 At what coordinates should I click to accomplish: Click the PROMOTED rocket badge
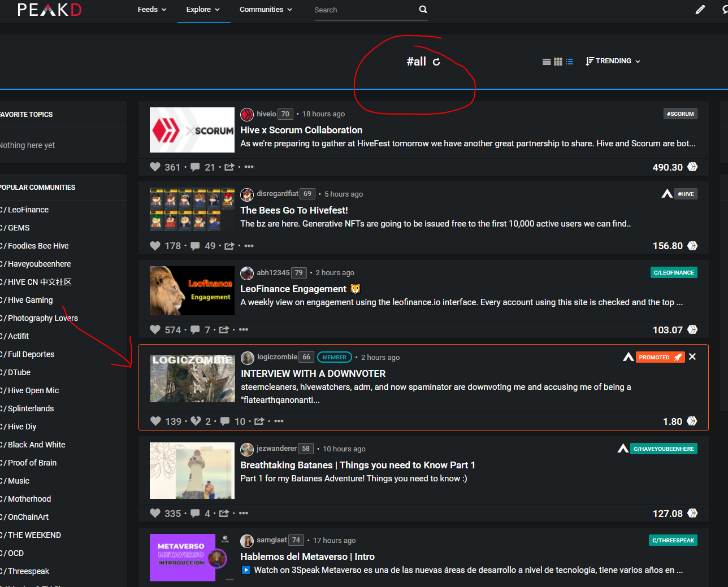[x=660, y=357]
